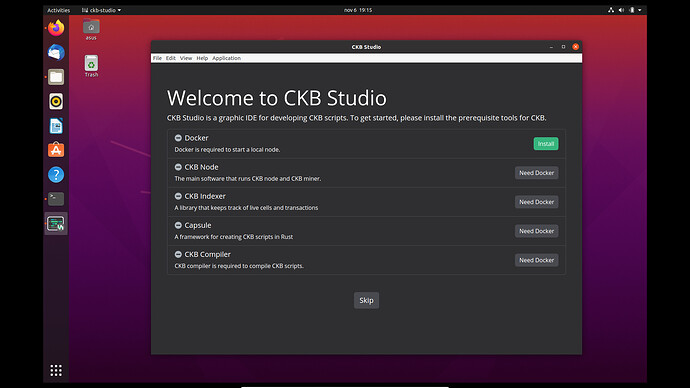Viewport: 690px width, 388px height.
Task: Open Rhythmbox music player in dock
Action: [x=56, y=102]
